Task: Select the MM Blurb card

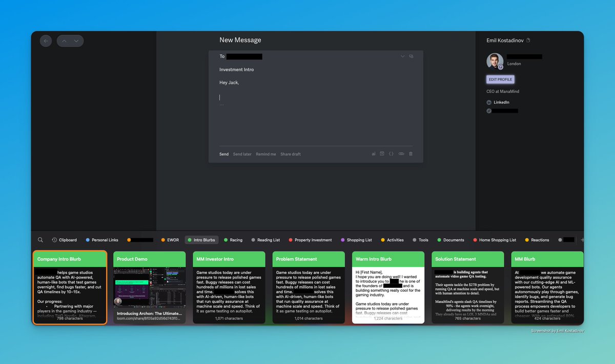Action: coord(547,287)
